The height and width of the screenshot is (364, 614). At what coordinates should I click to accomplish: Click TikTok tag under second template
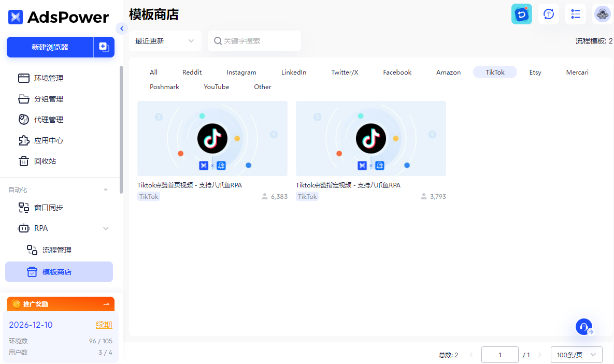point(307,196)
